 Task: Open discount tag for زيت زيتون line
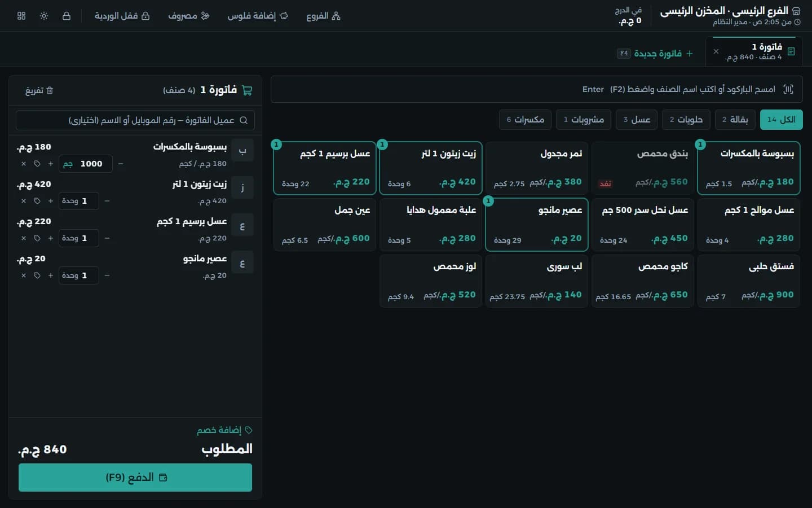click(37, 201)
